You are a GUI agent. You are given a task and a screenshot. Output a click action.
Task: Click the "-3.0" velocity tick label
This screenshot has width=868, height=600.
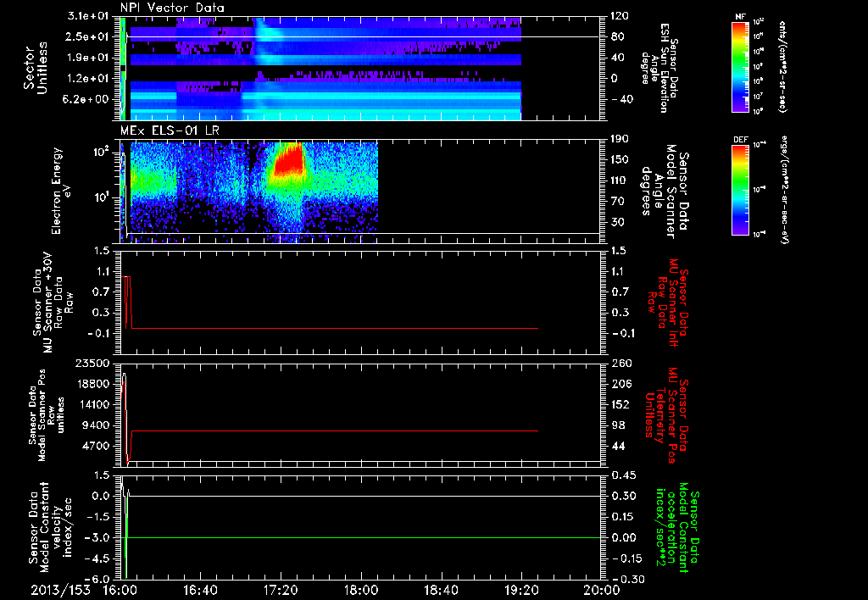click(x=98, y=537)
